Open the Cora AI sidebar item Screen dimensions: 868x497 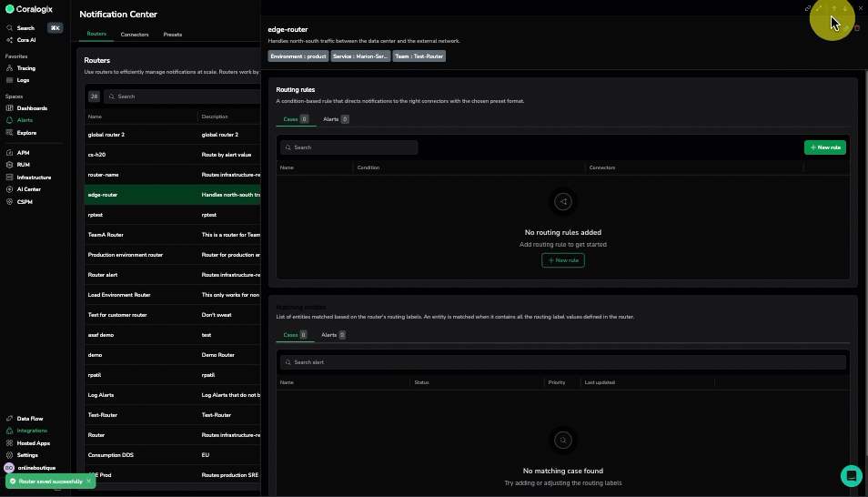point(26,40)
